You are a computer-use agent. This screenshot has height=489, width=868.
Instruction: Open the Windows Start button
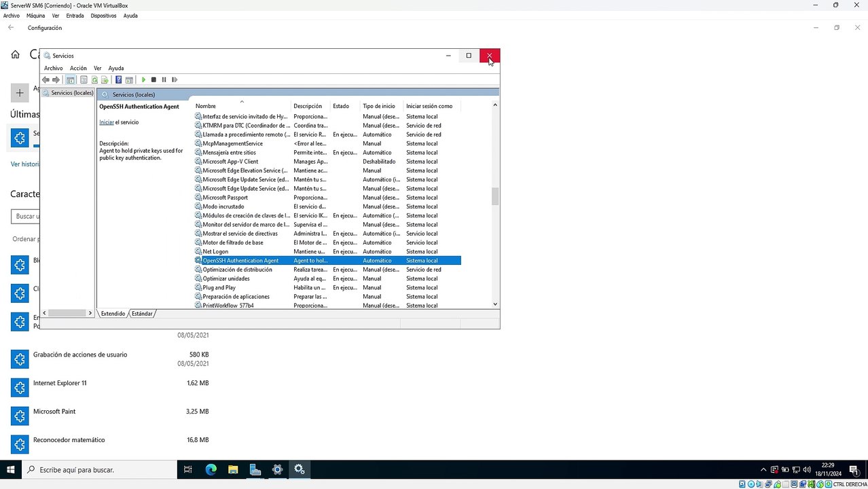10,469
